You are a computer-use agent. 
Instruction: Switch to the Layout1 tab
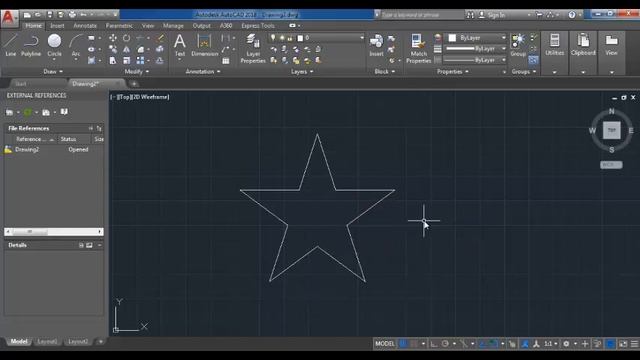47,341
